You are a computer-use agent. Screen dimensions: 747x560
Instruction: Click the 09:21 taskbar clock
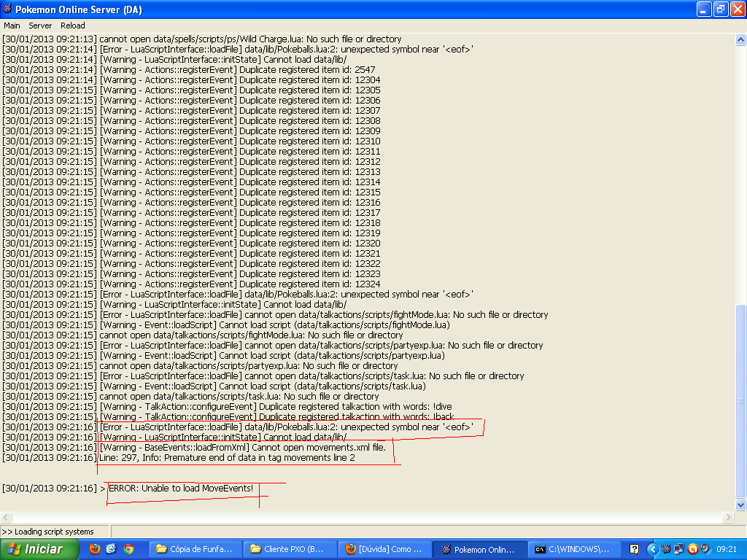[727, 549]
